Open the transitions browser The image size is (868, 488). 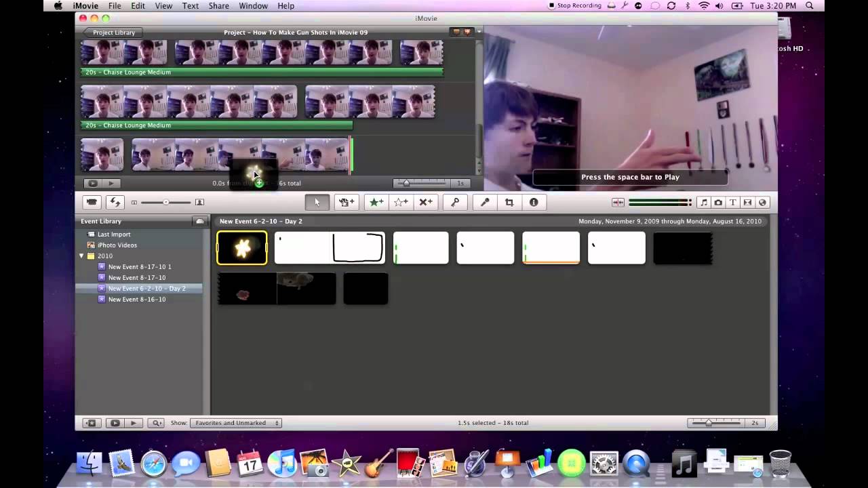[747, 202]
